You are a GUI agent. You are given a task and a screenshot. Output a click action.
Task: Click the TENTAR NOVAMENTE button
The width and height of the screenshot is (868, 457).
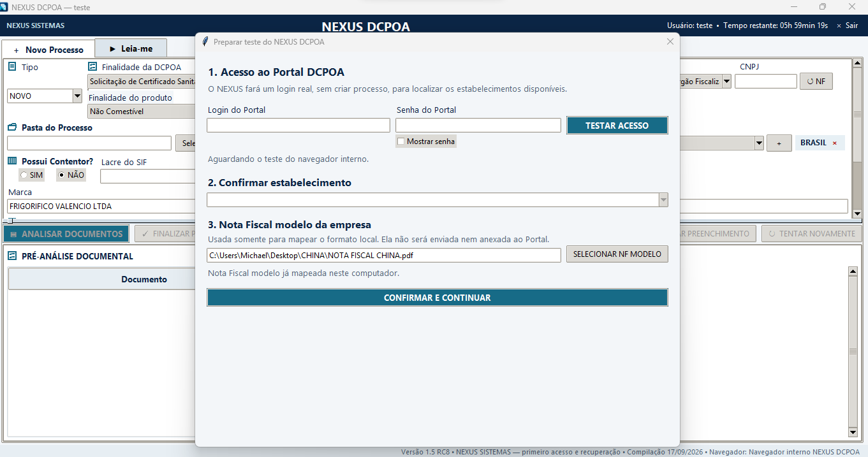(x=812, y=234)
